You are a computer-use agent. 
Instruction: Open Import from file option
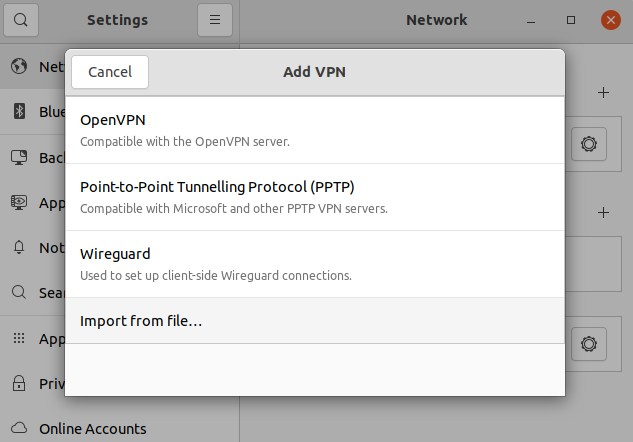[314, 321]
